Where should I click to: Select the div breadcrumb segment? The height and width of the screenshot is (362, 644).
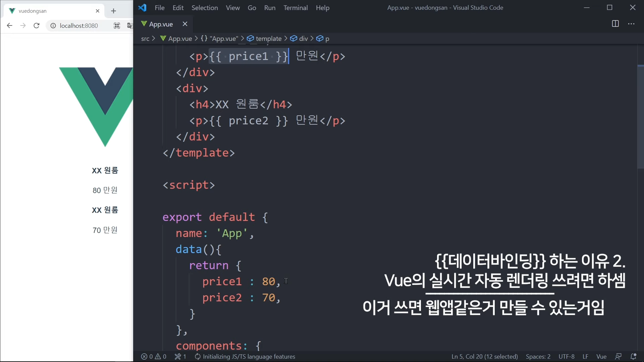303,39
